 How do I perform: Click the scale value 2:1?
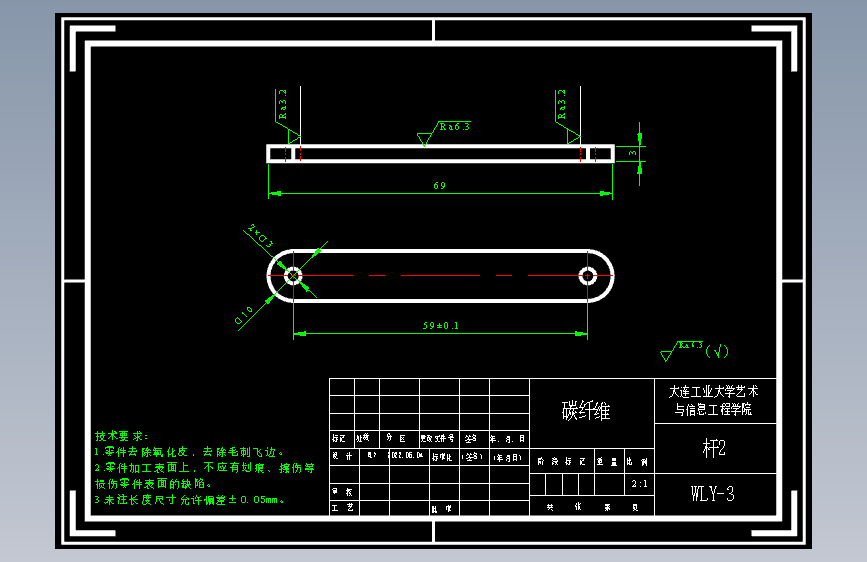640,484
